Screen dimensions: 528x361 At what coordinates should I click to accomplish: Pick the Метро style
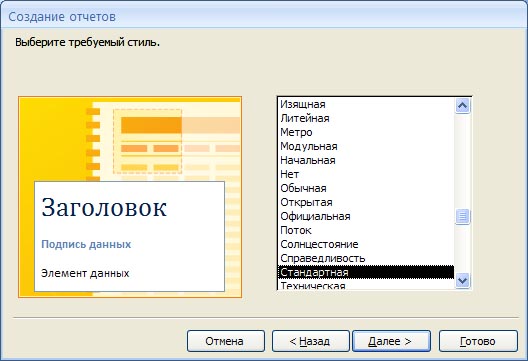[x=366, y=132]
